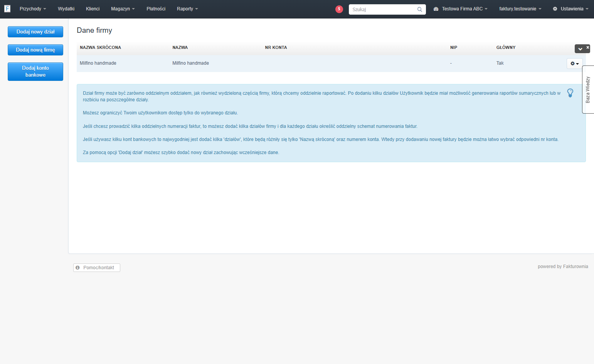
Task: Click Dodaj nowy dział button
Action: tap(35, 32)
